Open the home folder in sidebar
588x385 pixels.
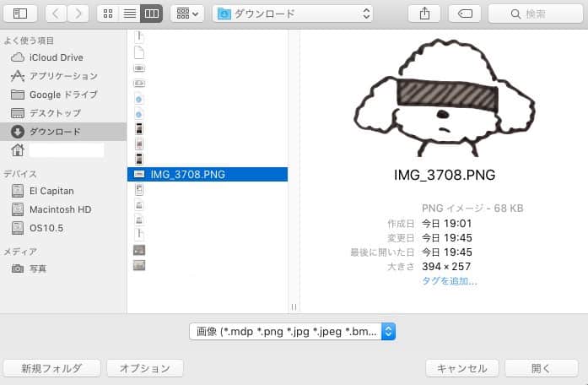tap(63, 150)
